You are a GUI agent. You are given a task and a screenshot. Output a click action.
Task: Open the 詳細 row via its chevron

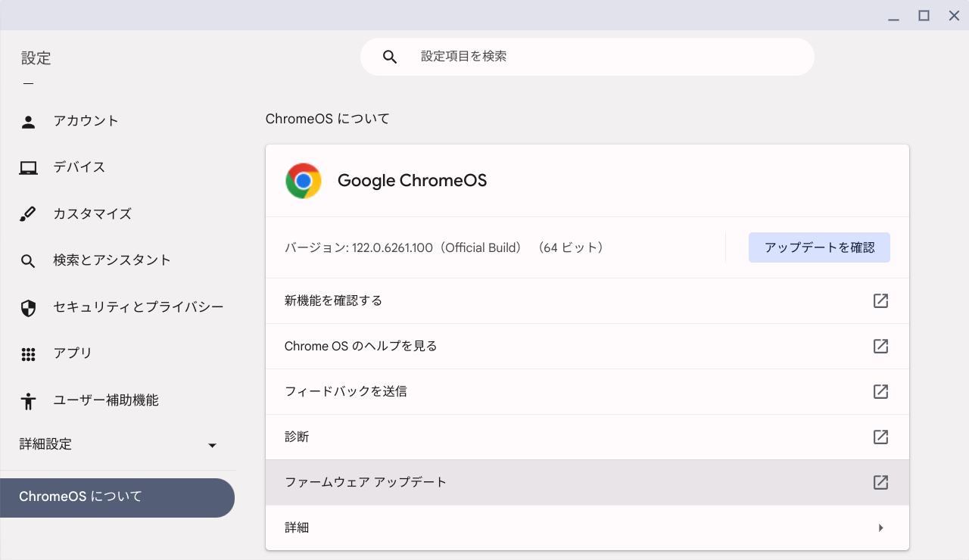tap(880, 527)
